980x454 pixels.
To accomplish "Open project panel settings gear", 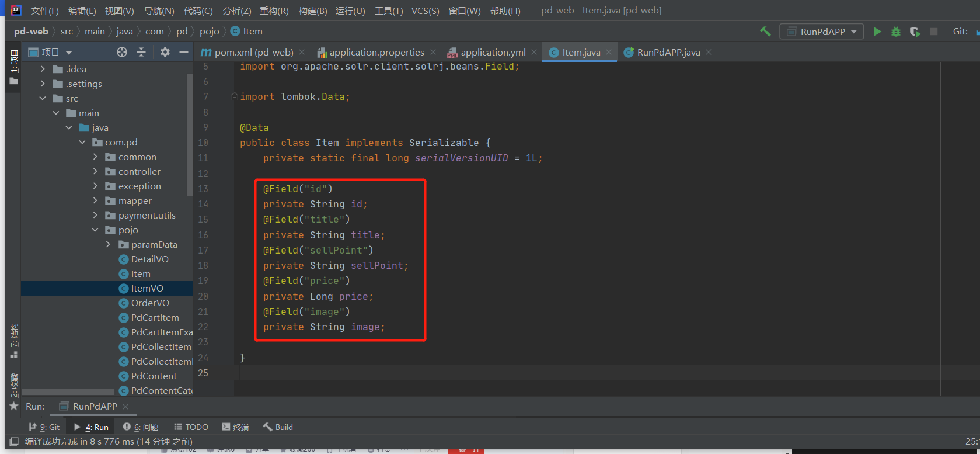I will click(x=165, y=52).
